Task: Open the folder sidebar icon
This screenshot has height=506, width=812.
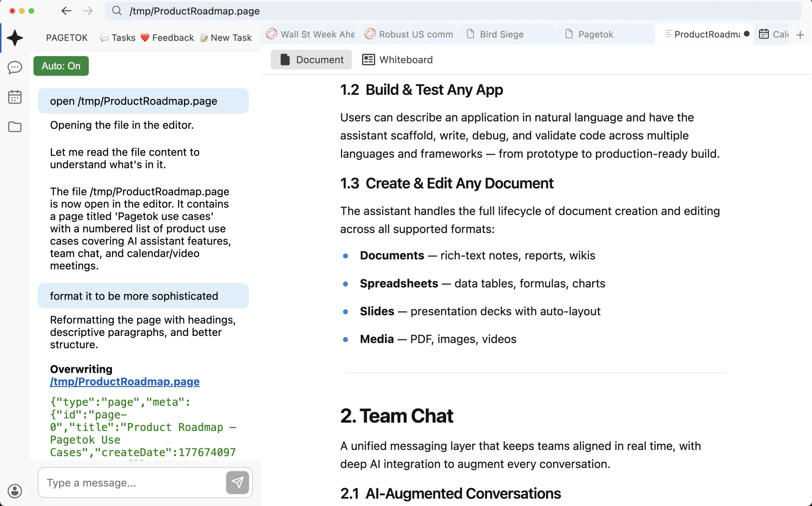Action: (15, 126)
